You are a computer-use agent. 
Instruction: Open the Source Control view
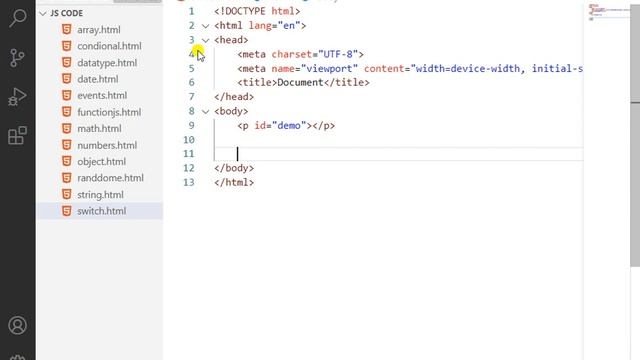pos(17,58)
